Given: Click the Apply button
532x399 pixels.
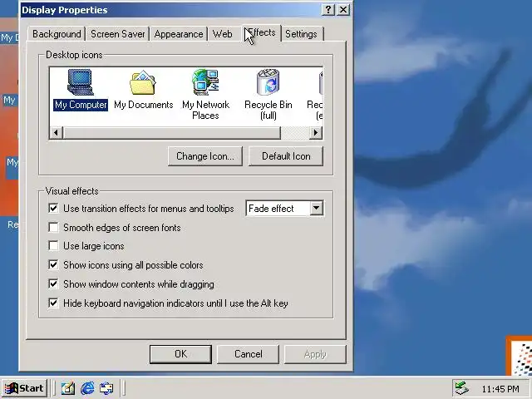Looking at the screenshot, I should pyautogui.click(x=315, y=354).
